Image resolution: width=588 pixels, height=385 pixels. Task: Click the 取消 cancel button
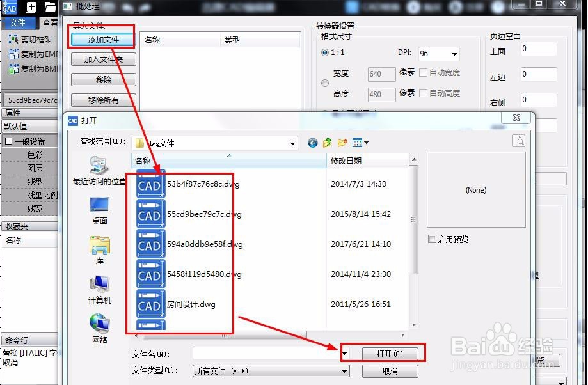tap(390, 371)
